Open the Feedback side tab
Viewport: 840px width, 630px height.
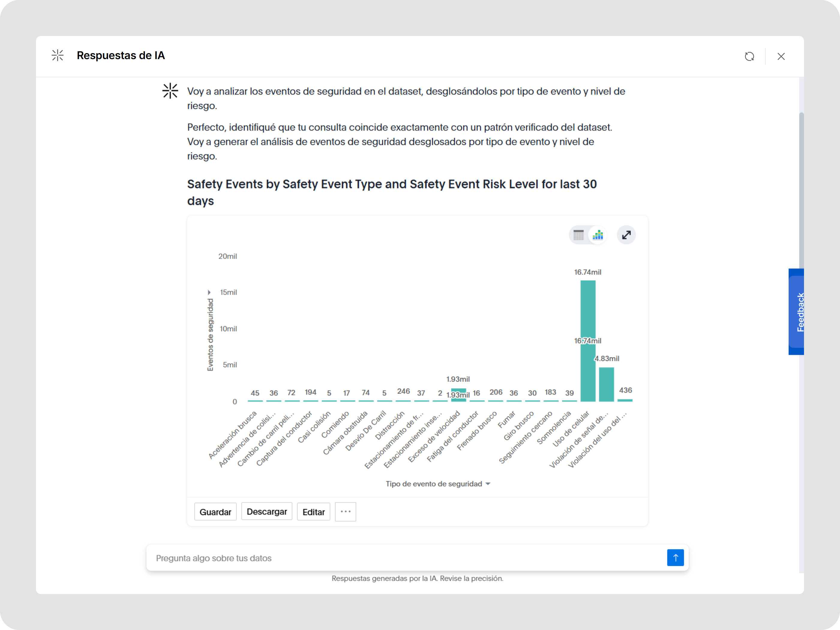click(x=797, y=312)
